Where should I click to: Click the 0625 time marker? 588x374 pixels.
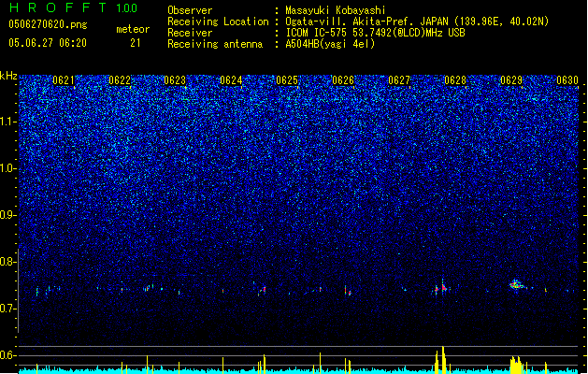(287, 80)
